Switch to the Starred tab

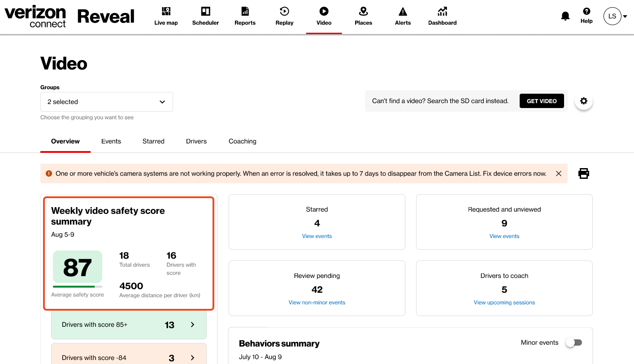coord(153,141)
